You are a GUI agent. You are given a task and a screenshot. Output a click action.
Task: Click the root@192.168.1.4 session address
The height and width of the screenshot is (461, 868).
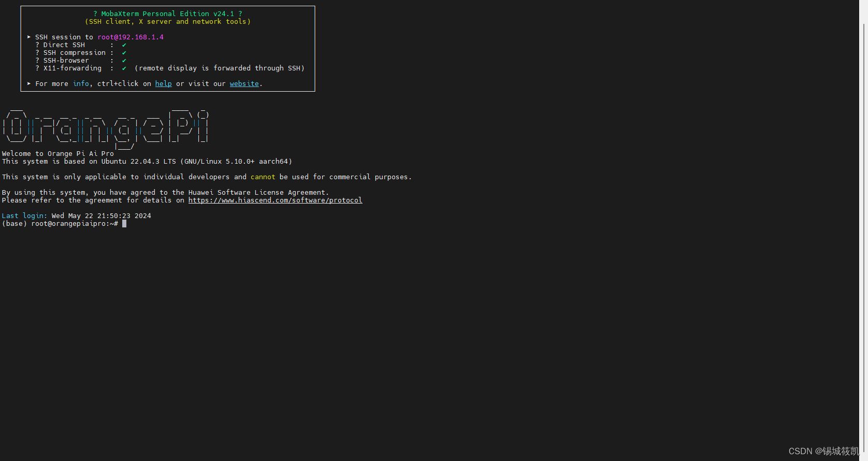(x=131, y=37)
